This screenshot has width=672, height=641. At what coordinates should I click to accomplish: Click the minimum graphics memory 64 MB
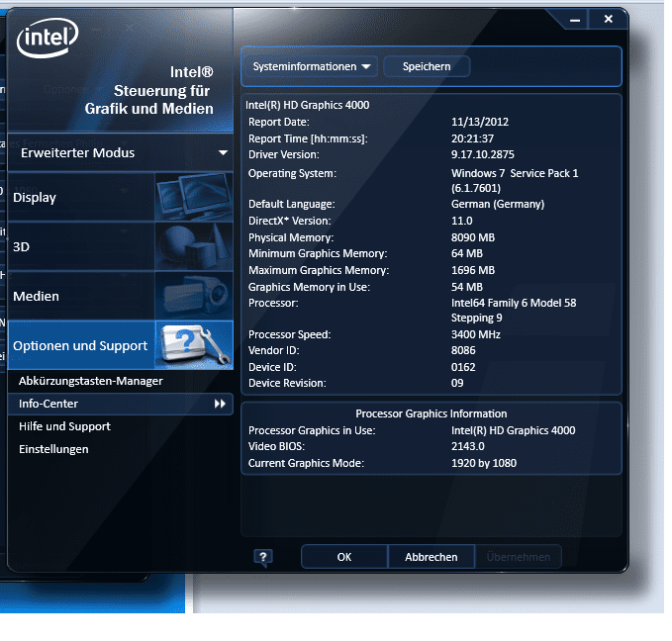pos(467,253)
